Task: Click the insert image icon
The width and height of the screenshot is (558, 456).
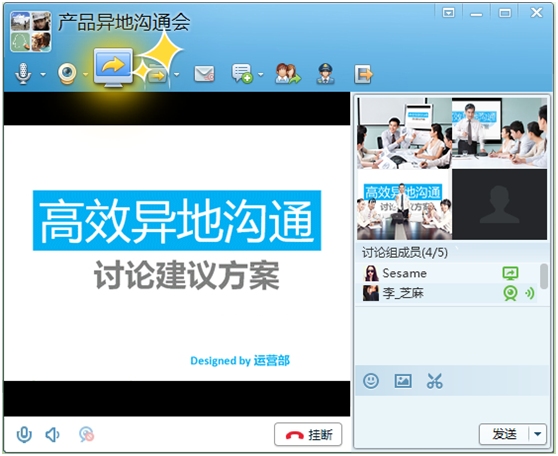Action: pos(403,381)
